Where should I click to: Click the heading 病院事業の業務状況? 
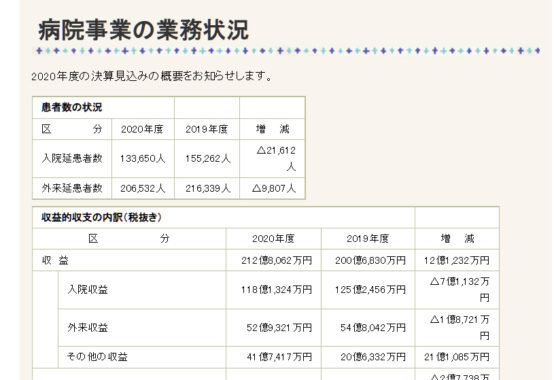pyautogui.click(x=143, y=30)
